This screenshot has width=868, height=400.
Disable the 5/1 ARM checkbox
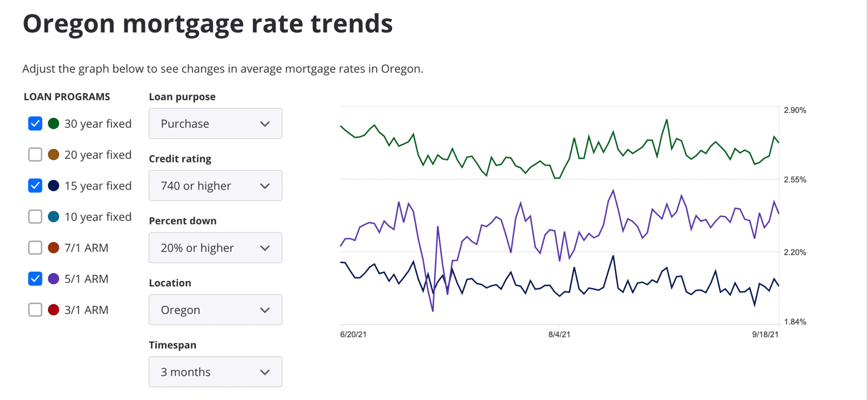[35, 279]
